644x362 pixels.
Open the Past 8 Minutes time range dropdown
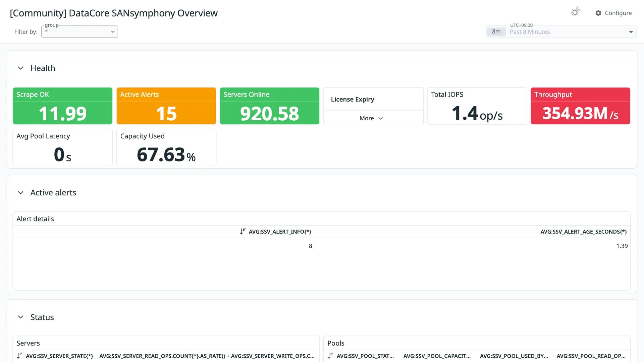pos(561,32)
